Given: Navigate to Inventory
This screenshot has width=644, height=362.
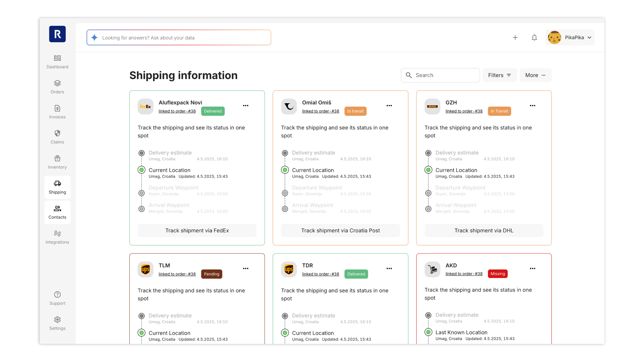Looking at the screenshot, I should [57, 162].
